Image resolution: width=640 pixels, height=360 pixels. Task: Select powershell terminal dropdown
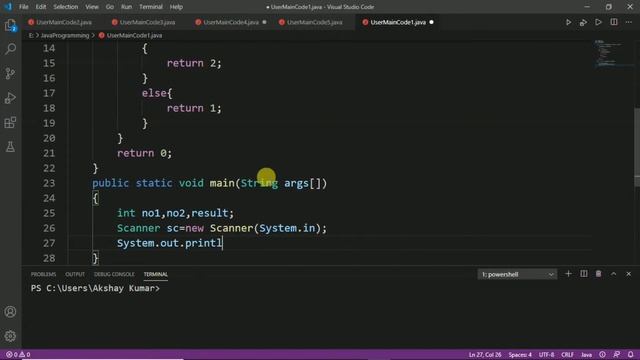tap(517, 274)
